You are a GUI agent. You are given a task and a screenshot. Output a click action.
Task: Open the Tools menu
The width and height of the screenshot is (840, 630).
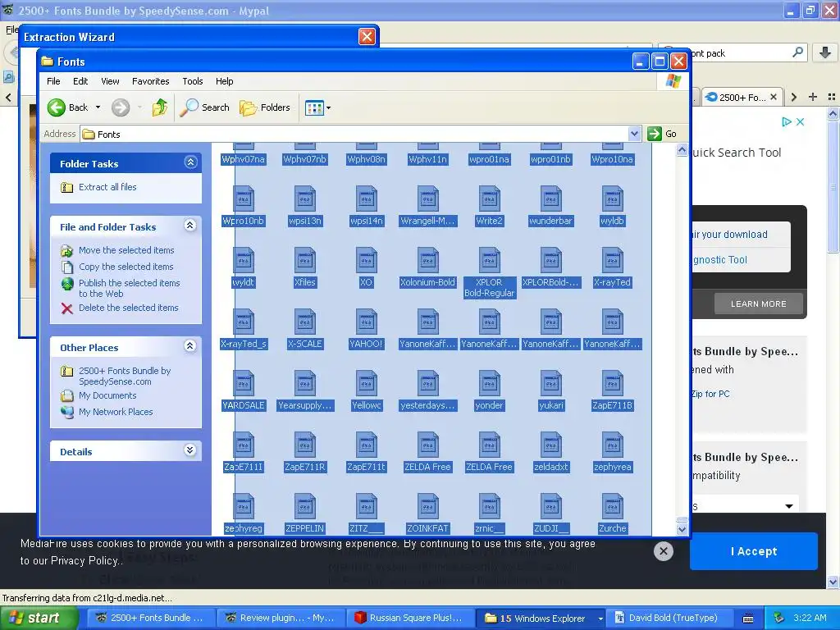[192, 81]
